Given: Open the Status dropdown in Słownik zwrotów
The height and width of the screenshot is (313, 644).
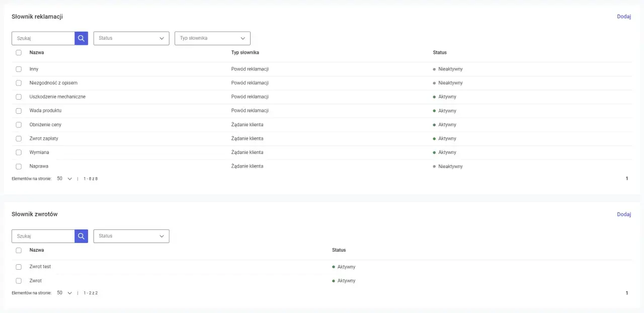Looking at the screenshot, I should tap(131, 236).
